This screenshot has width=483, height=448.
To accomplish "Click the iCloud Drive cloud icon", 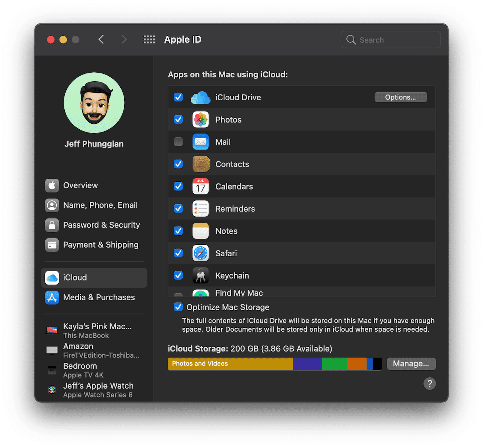I will [x=201, y=98].
